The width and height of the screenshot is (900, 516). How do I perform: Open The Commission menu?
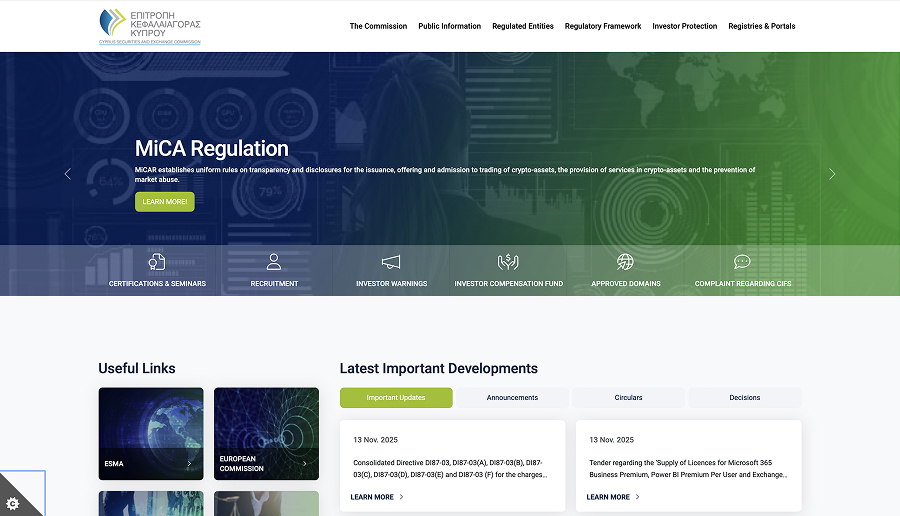[378, 26]
